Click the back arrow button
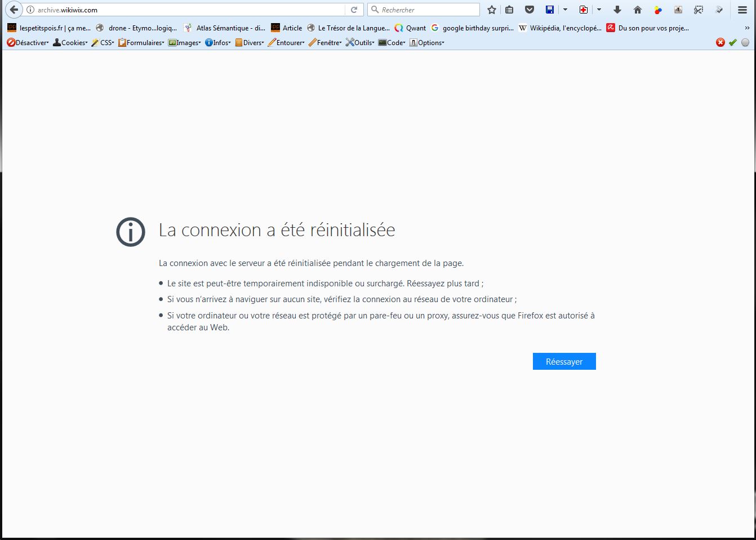Screen dimensions: 756x540 (14, 10)
